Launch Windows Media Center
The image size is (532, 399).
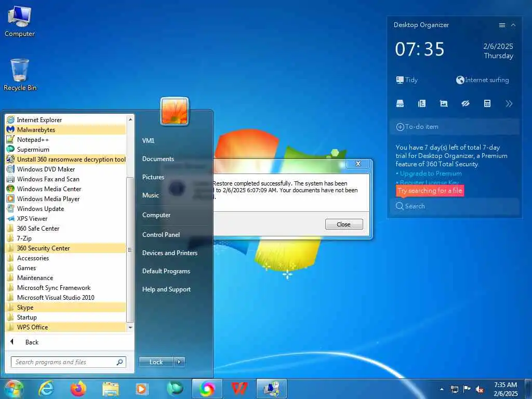pos(66,189)
